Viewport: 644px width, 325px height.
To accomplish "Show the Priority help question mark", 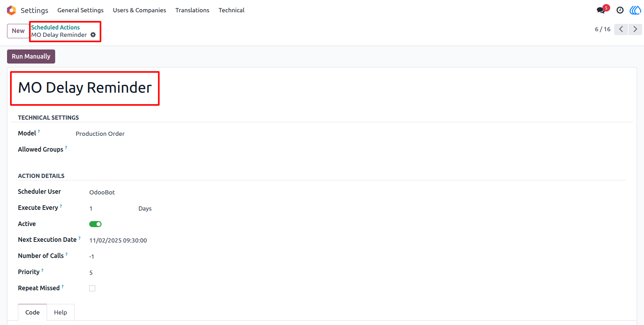I will pos(43,270).
